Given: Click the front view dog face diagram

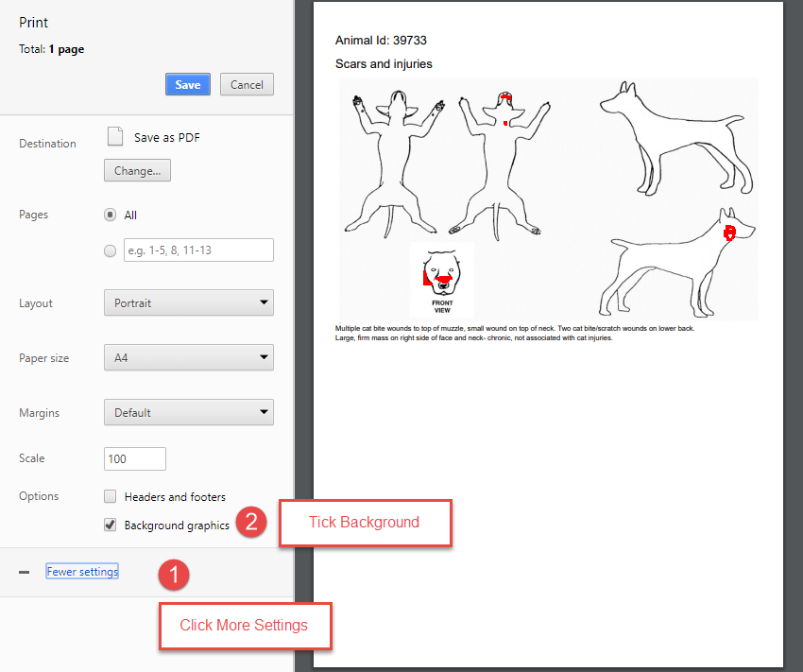Looking at the screenshot, I should click(x=442, y=279).
